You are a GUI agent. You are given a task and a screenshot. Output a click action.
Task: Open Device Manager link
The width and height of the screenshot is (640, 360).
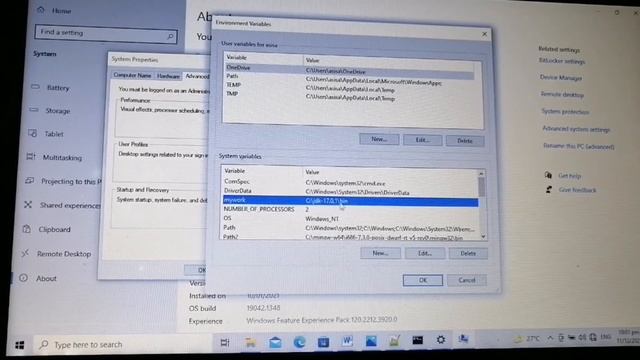point(561,78)
